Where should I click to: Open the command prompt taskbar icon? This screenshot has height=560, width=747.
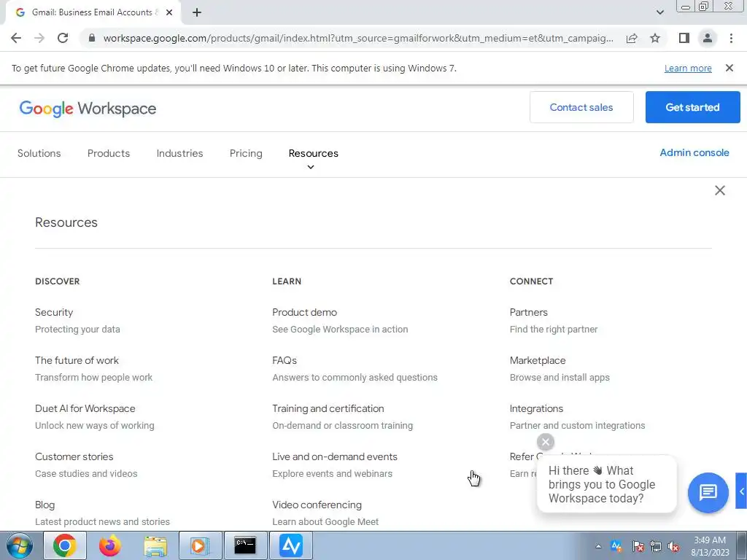click(x=245, y=545)
